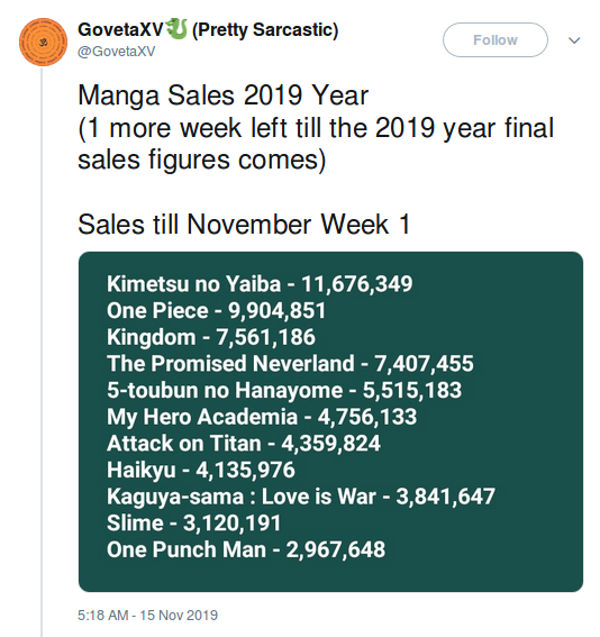Click the "Sales till November Week 1" line

pyautogui.click(x=244, y=223)
